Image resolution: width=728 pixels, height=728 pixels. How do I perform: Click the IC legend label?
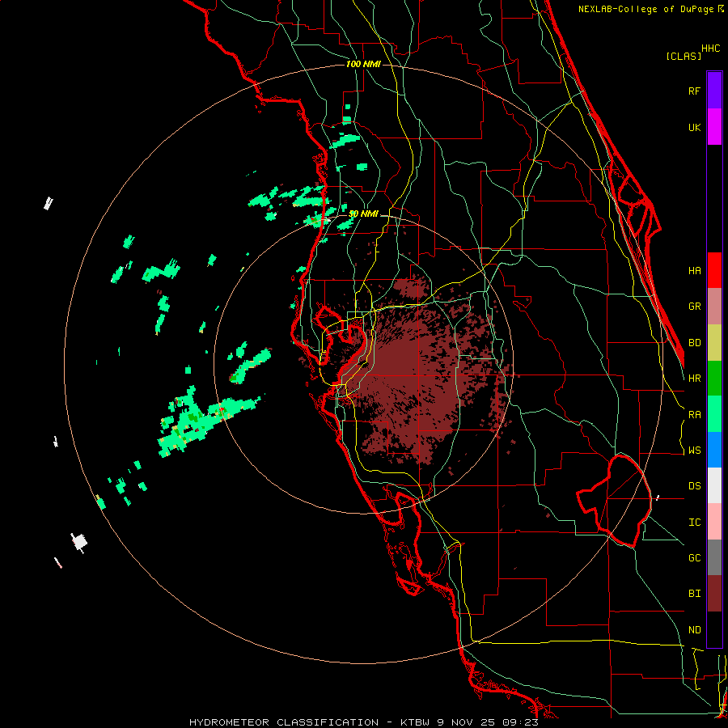coord(694,523)
